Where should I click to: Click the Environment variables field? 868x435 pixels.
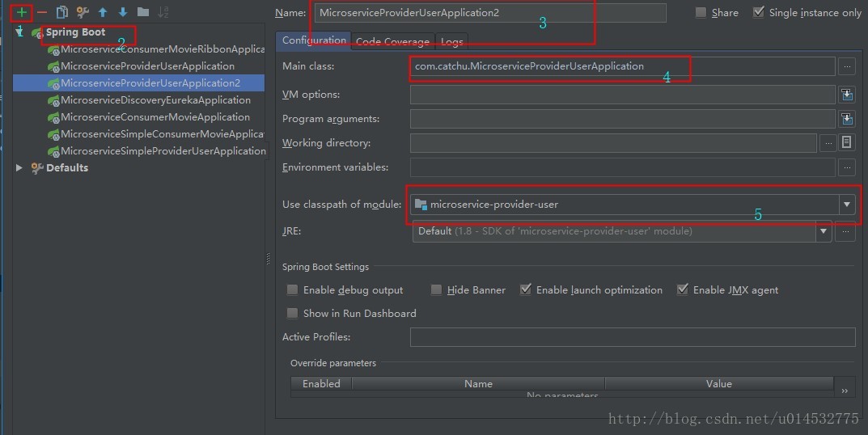click(622, 167)
